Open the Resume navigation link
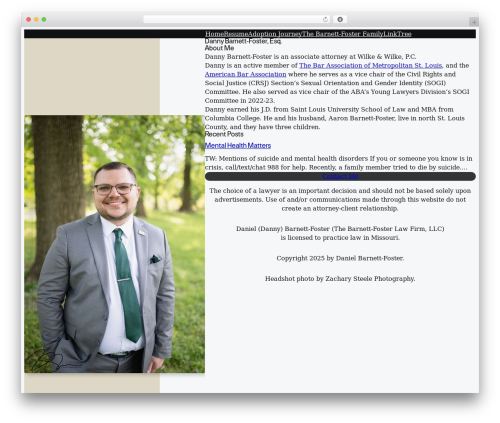 [x=236, y=34]
